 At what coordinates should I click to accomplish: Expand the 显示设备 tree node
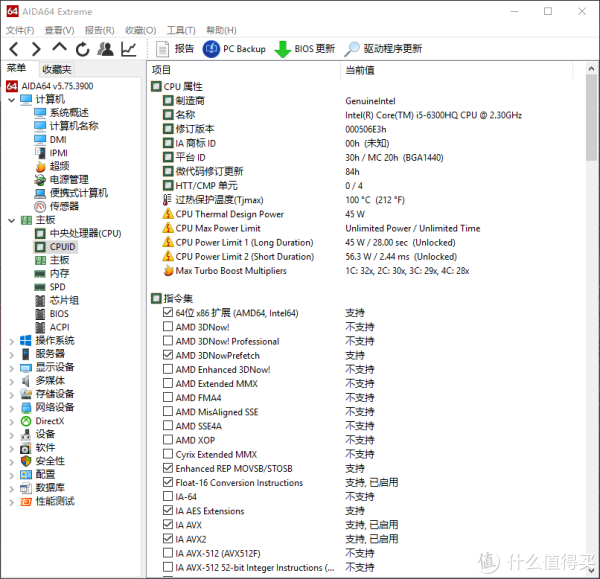pos(12,368)
